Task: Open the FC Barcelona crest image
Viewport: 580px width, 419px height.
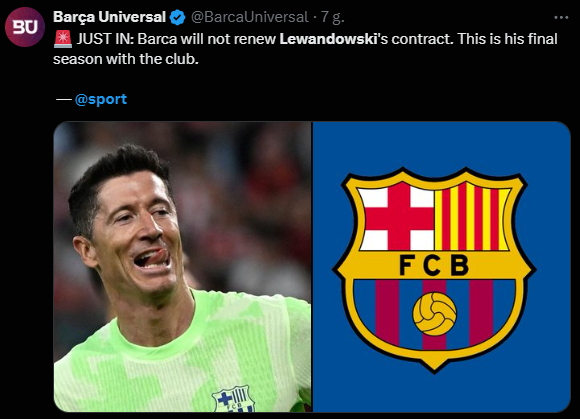Action: click(x=442, y=267)
